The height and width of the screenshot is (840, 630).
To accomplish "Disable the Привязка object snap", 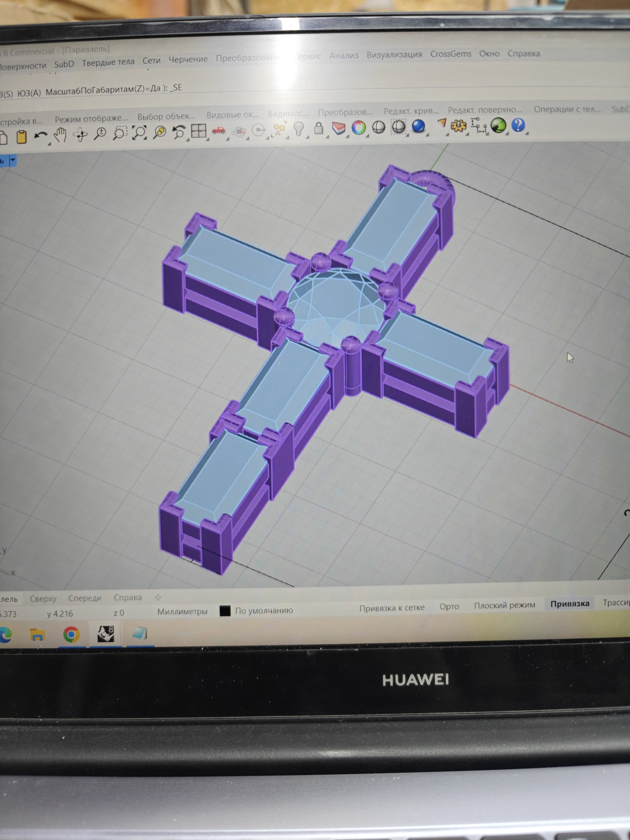I will [x=570, y=604].
